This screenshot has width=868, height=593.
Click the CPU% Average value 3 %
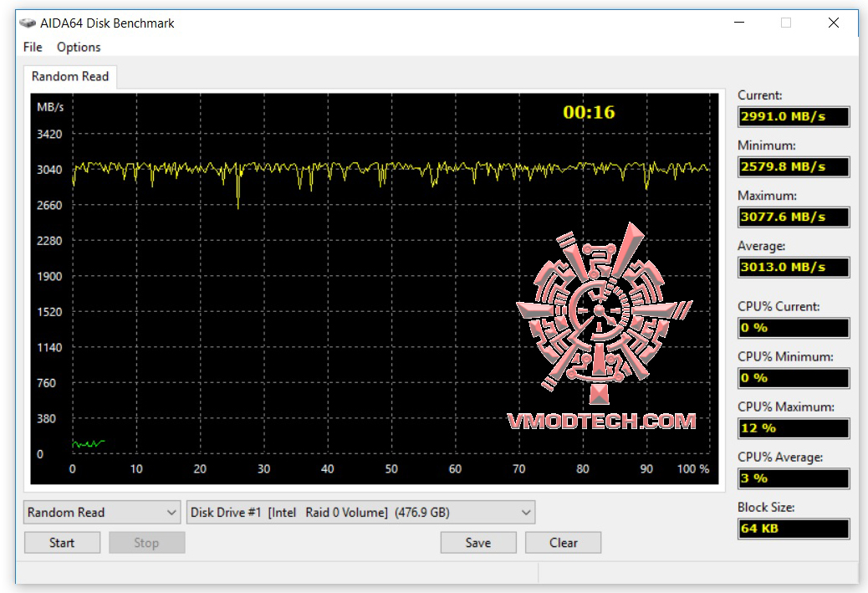pyautogui.click(x=794, y=478)
